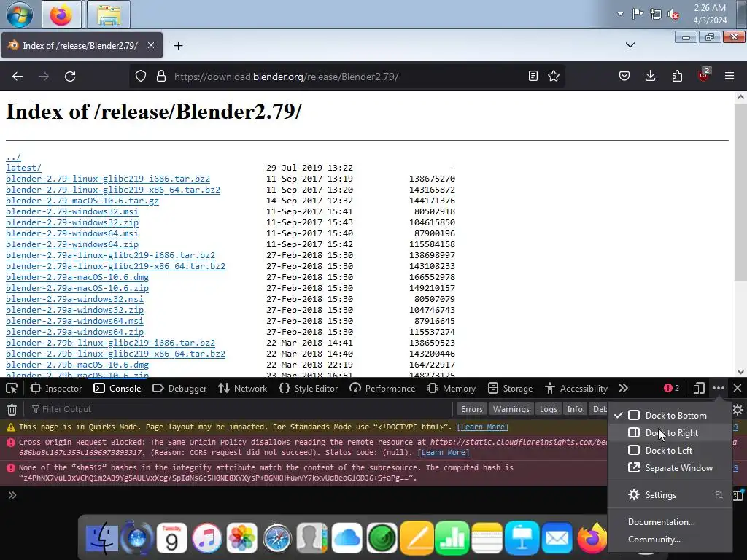Switch to the Network tab
This screenshot has height=560, width=747.
[242, 389]
